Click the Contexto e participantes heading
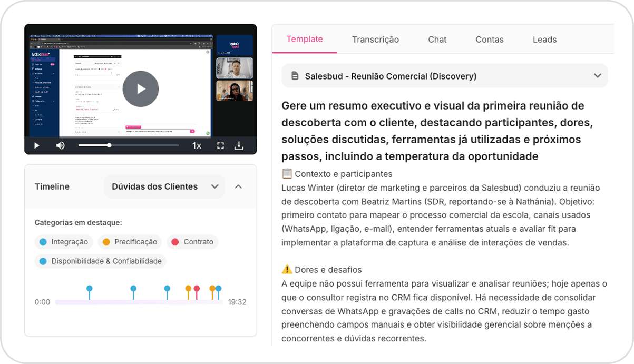This screenshot has width=634, height=364. point(344,174)
